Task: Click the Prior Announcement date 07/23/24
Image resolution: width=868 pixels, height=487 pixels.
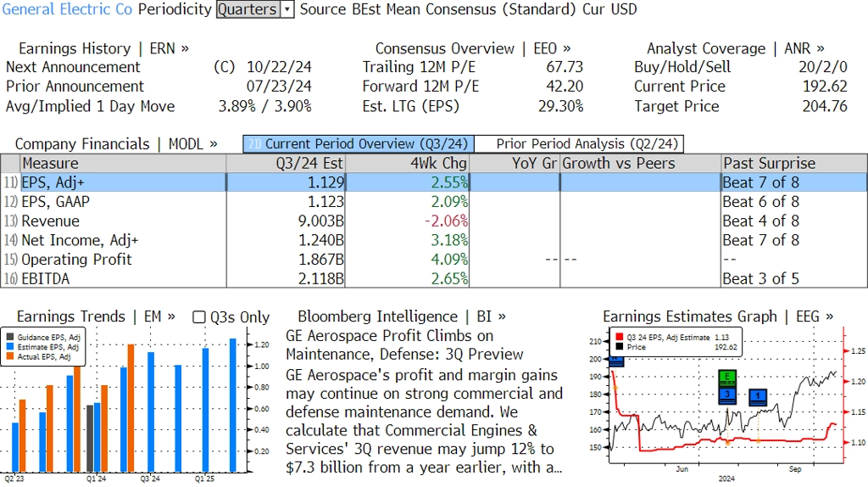Action: tap(279, 87)
